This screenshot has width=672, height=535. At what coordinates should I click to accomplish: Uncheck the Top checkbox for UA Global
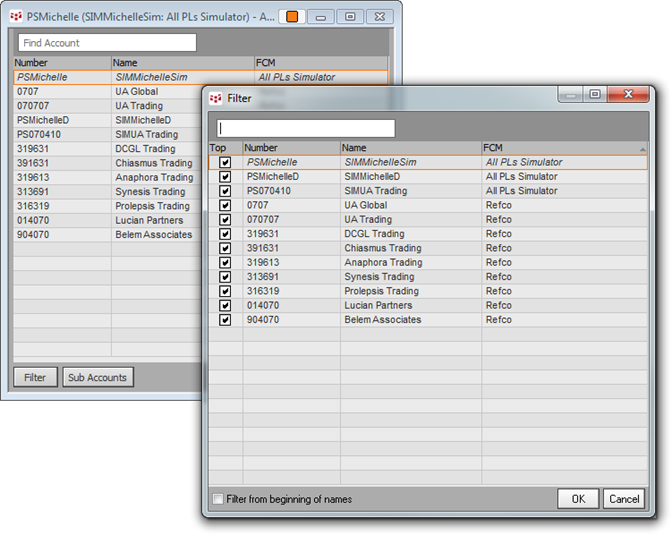tap(225, 205)
